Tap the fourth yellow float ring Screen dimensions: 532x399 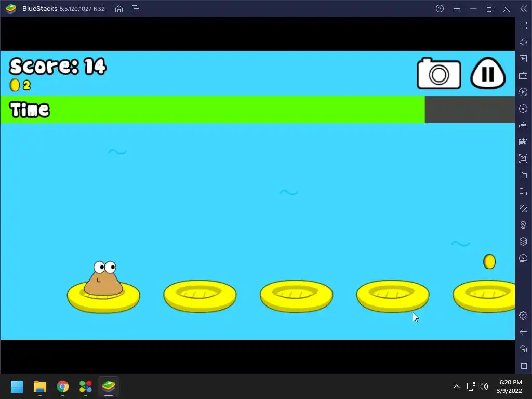393,296
